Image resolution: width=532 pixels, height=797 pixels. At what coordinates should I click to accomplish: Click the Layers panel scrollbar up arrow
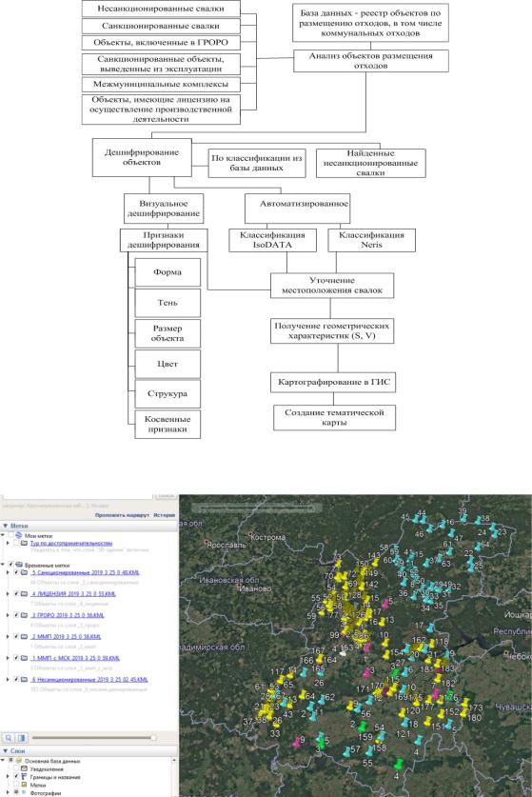pyautogui.click(x=174, y=761)
